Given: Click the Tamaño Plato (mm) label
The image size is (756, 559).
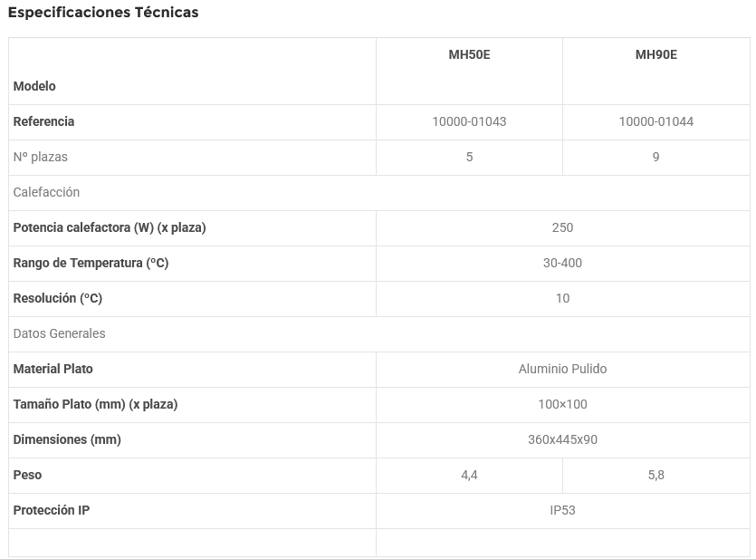Looking at the screenshot, I should (95, 404).
